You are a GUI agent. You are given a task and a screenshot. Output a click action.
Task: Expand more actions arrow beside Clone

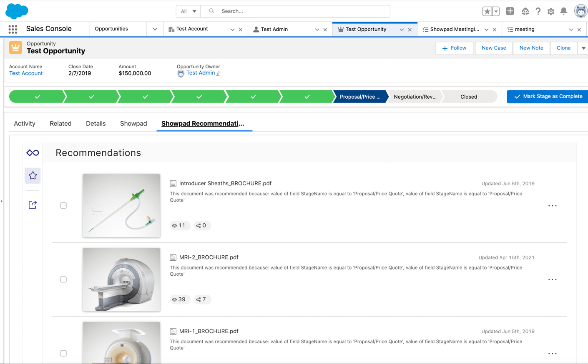click(583, 48)
